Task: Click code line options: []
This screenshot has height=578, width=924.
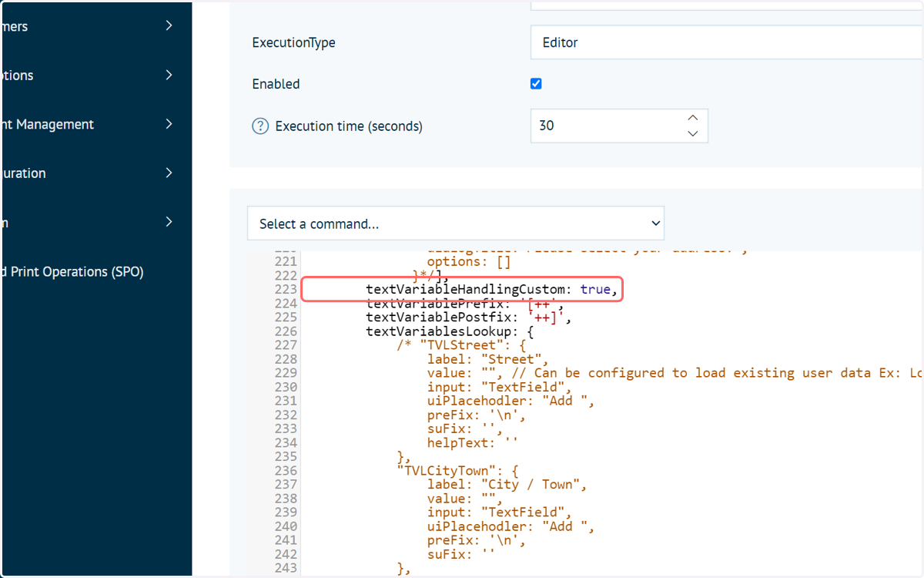Action: 469,261
